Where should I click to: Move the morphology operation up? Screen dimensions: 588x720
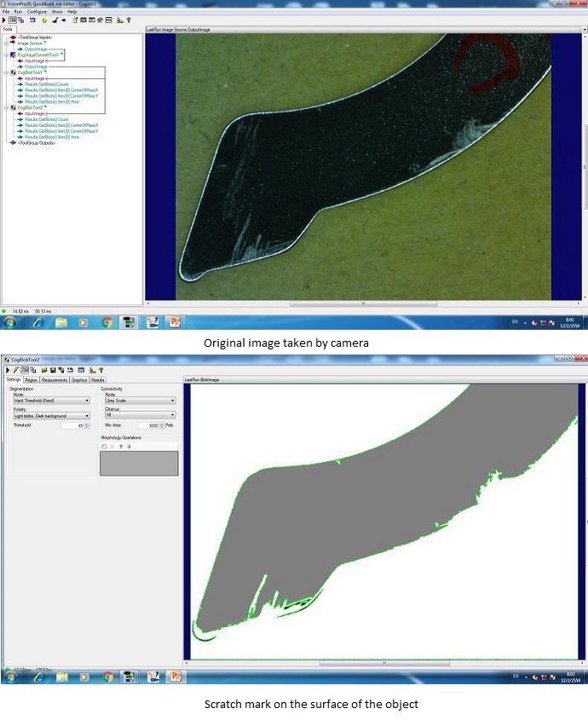[120, 446]
